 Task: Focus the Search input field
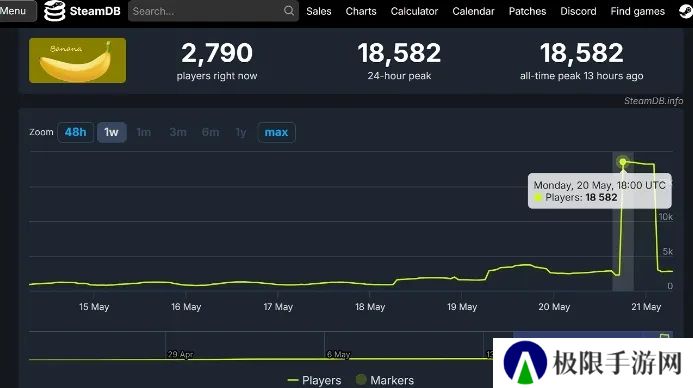(x=207, y=11)
